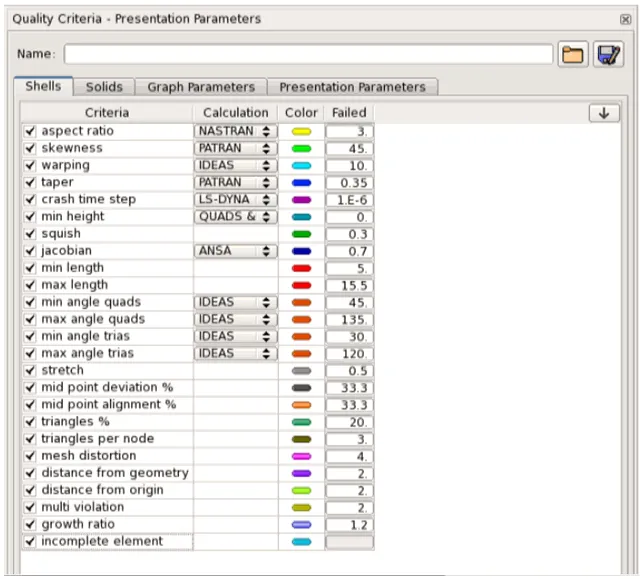Click the growth ratio failed value 1.2
Screen dimensions: 640x579
[x=349, y=524]
